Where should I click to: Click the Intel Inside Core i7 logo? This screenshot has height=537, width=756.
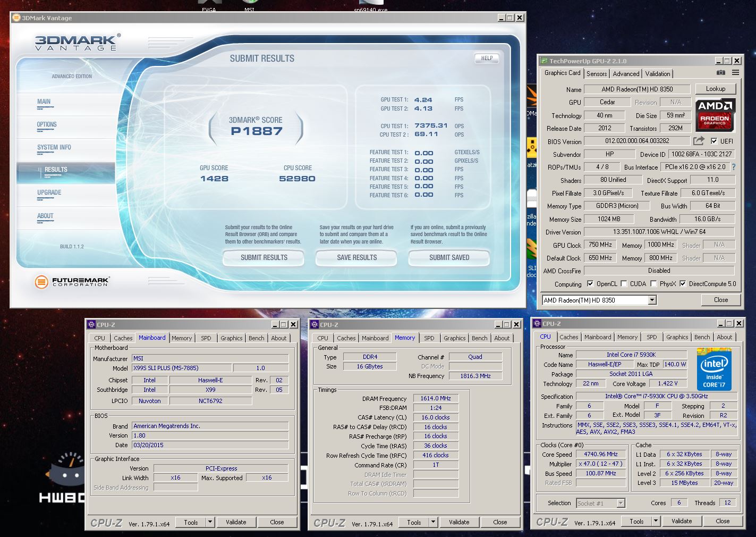(x=714, y=370)
